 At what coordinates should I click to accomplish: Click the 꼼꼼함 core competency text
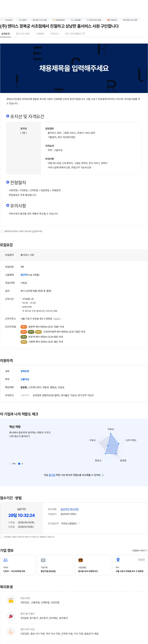[24, 387]
